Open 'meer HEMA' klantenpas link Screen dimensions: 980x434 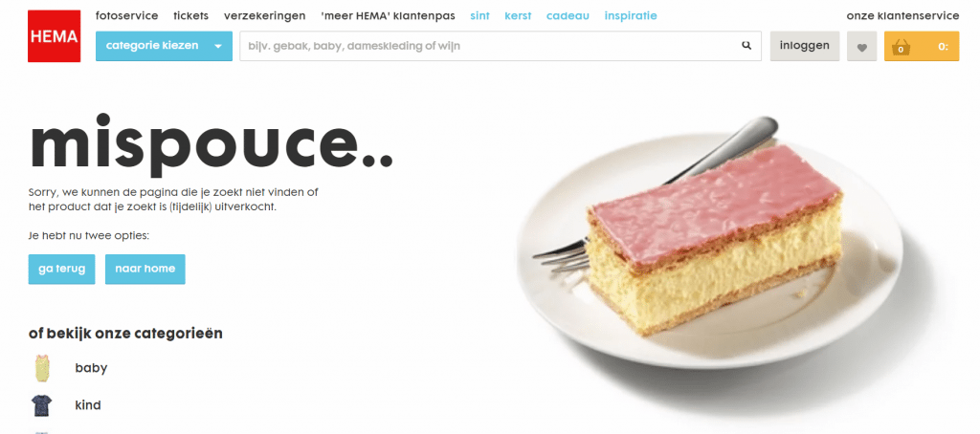pos(389,15)
